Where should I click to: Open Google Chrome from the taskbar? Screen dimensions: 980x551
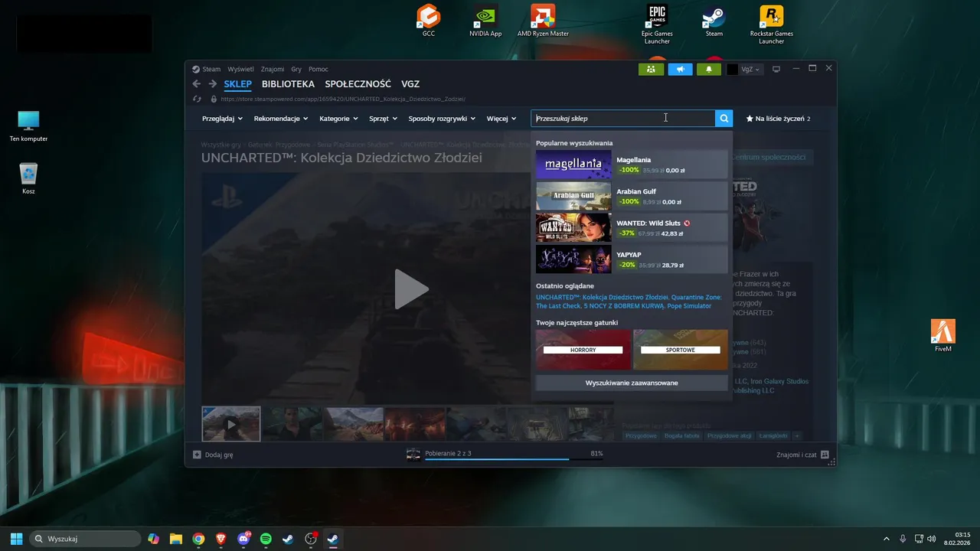[198, 539]
